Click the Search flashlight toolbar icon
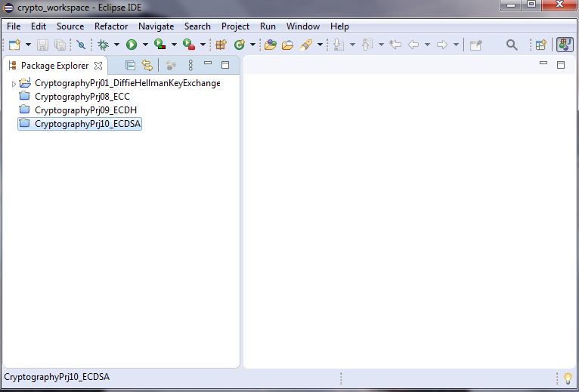The height and width of the screenshot is (392, 579). [306, 45]
